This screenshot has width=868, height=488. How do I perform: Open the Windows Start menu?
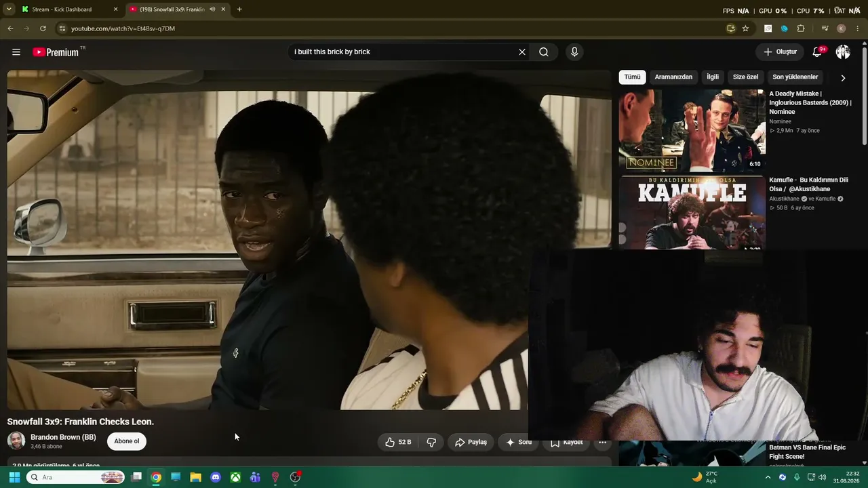[x=14, y=477]
